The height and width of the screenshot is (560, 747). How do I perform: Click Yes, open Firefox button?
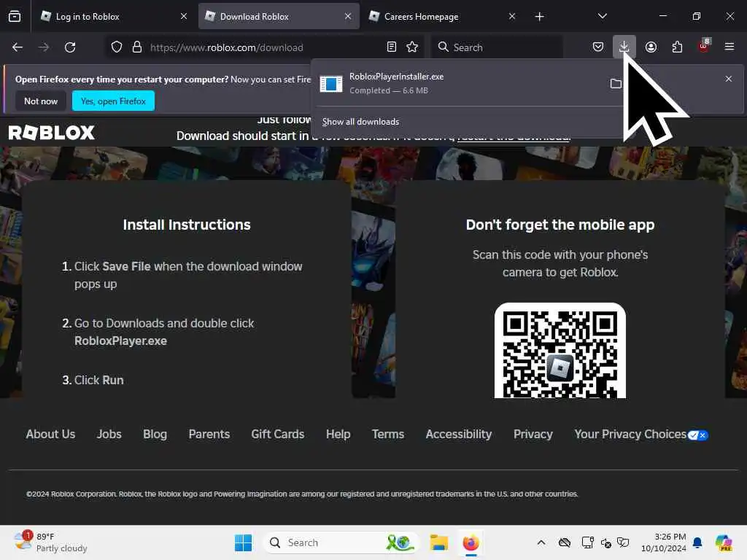point(113,101)
